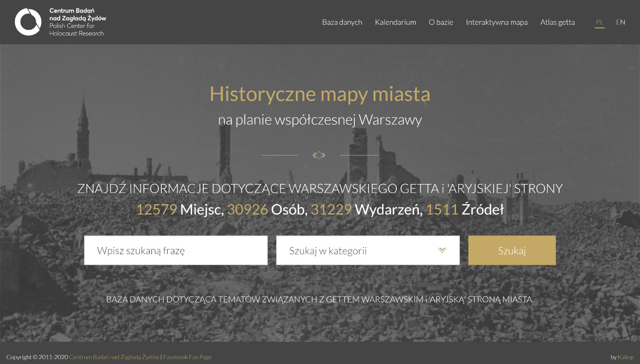
Task: Open the 31229 Wydarzeń statistic link
Action: click(331, 209)
